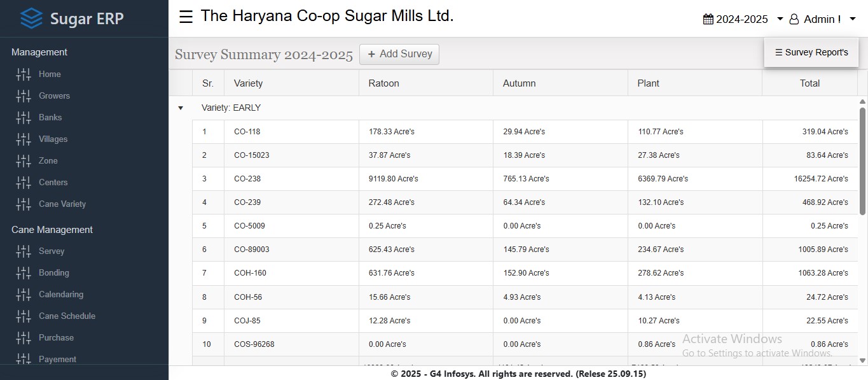Click the calendar icon beside 2024-2025
The width and height of the screenshot is (868, 380).
(708, 19)
